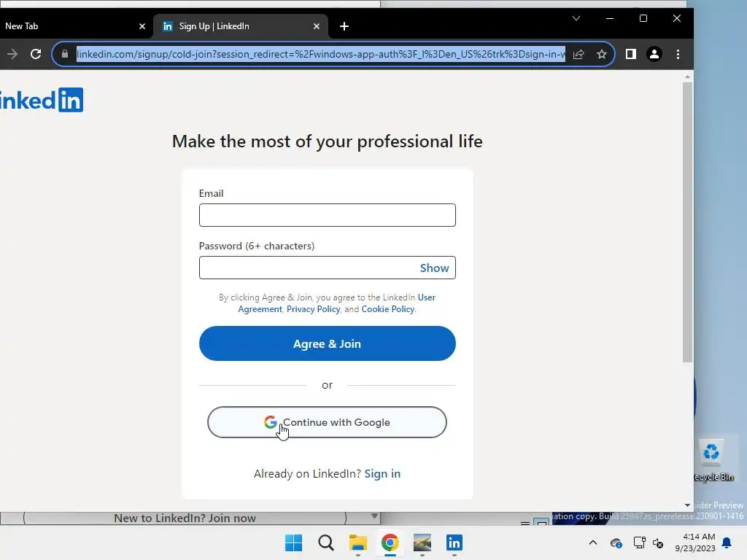The height and width of the screenshot is (560, 747).
Task: Click the page vertical scrollbar thumb
Action: (x=687, y=222)
